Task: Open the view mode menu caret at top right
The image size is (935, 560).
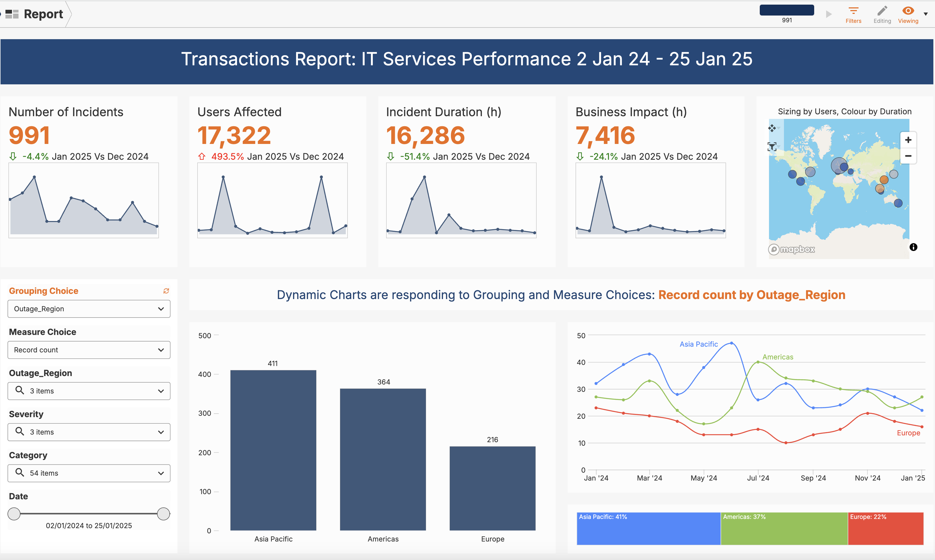Action: [925, 14]
